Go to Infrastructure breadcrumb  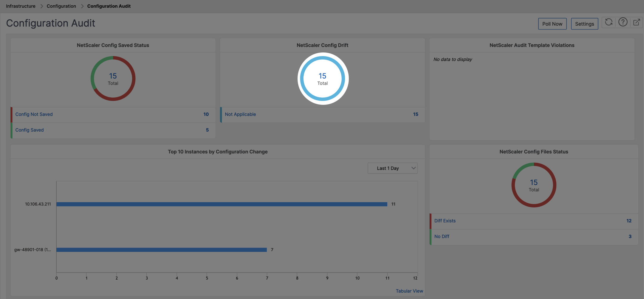[21, 6]
